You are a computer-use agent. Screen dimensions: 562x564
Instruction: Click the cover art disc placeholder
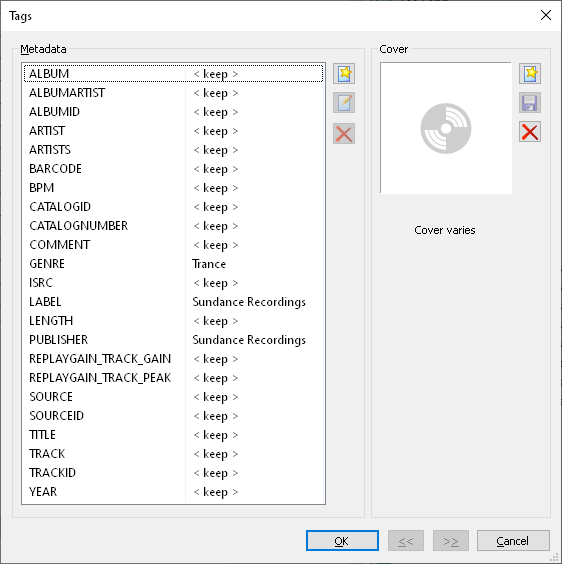pos(446,128)
